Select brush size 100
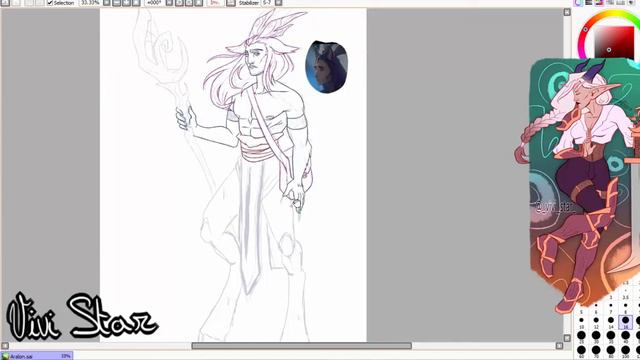640x360 pixels. pyautogui.click(x=625, y=353)
